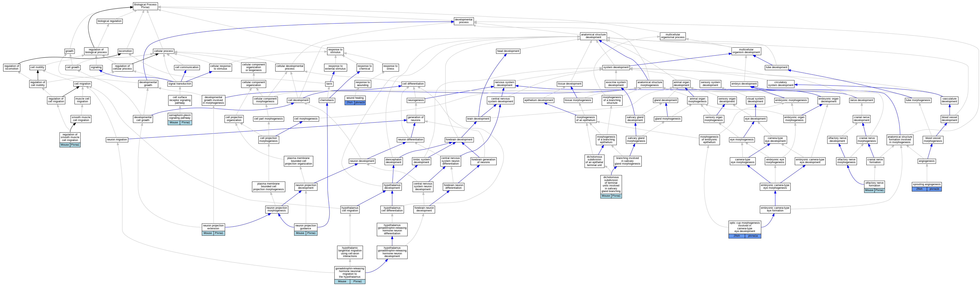Select the 'neuron projection guidance' node
The width and height of the screenshot is (980, 286).
coord(306,230)
